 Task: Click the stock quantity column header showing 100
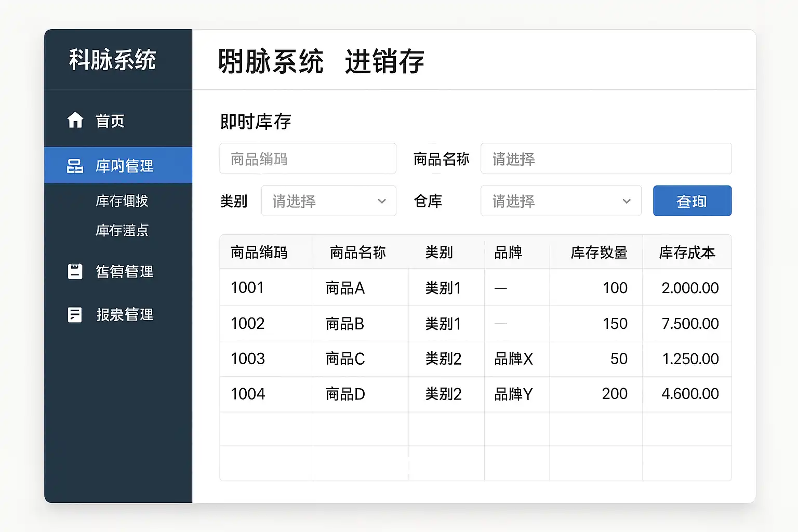tap(598, 252)
